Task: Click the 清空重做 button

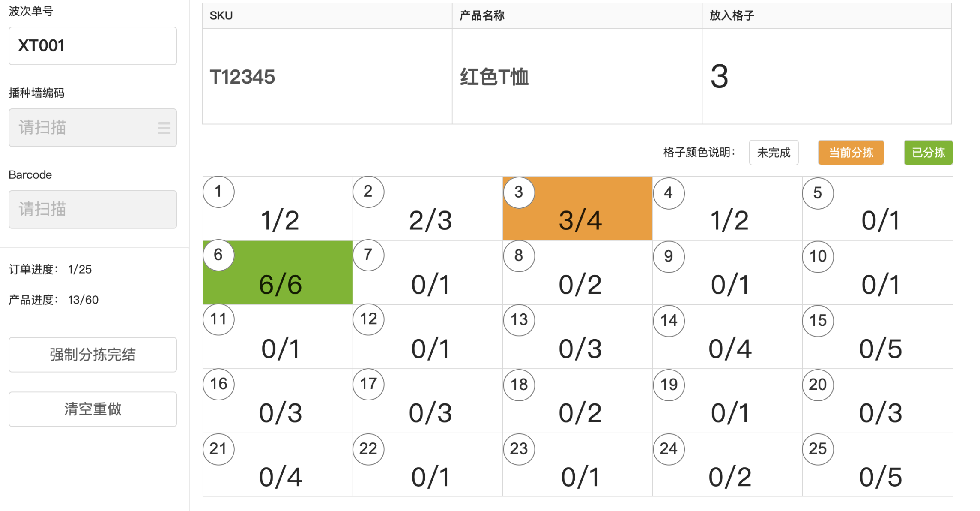Action: (x=93, y=409)
